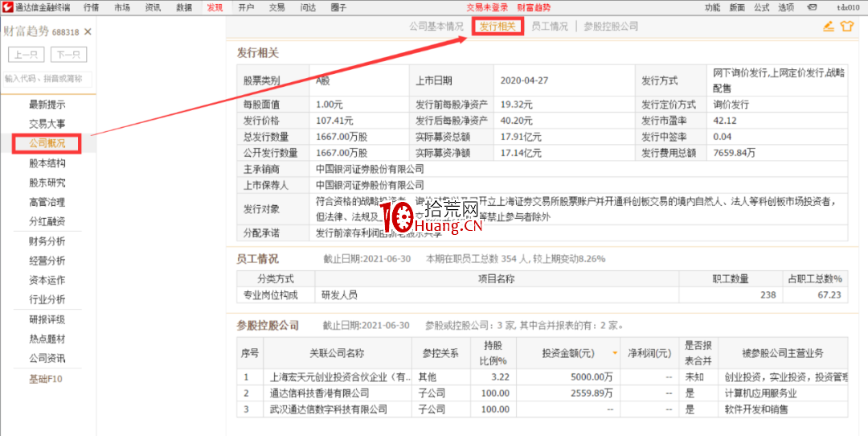This screenshot has width=868, height=436.
Task: Select 财务分析 in the sidebar
Action: coord(47,241)
